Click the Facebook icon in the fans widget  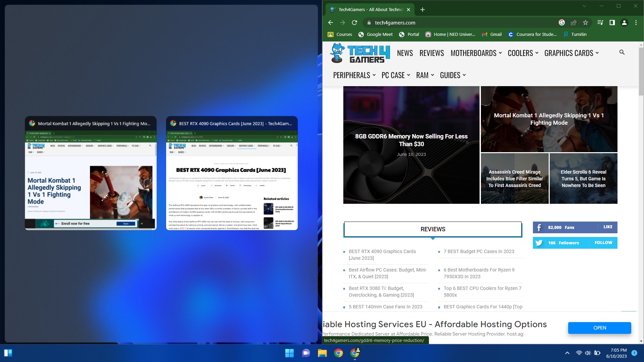pos(539,227)
